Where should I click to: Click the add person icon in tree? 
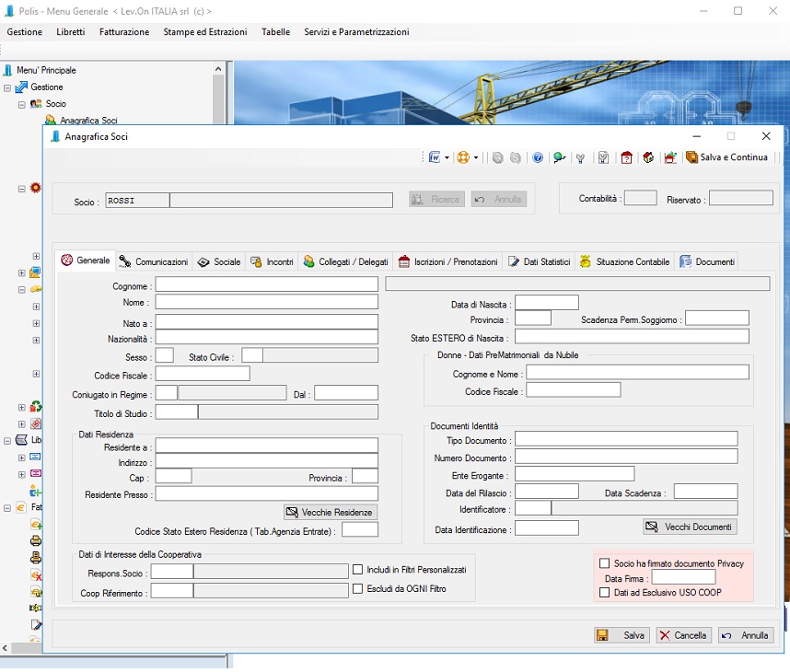click(36, 492)
